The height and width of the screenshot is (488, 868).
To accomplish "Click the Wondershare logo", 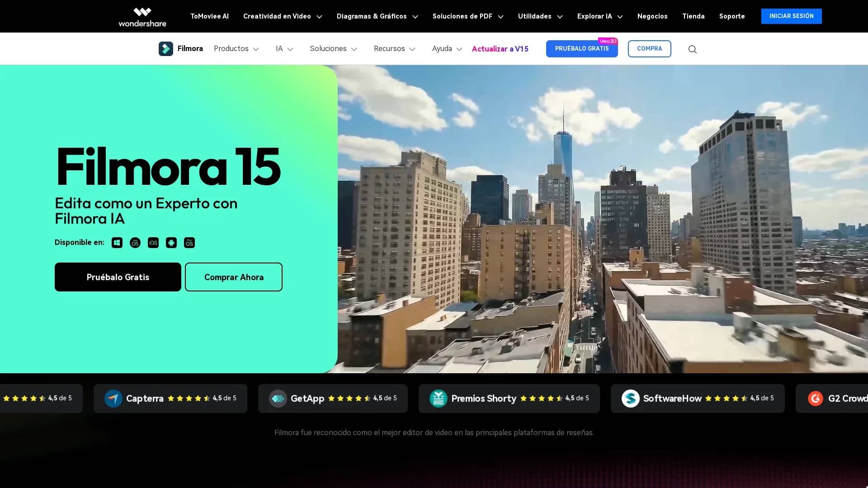I will pyautogui.click(x=142, y=17).
